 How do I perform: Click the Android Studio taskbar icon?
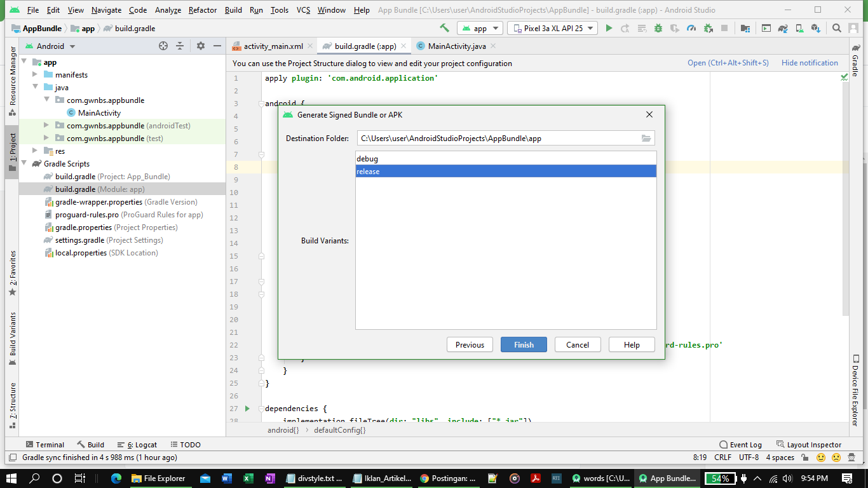[667, 478]
